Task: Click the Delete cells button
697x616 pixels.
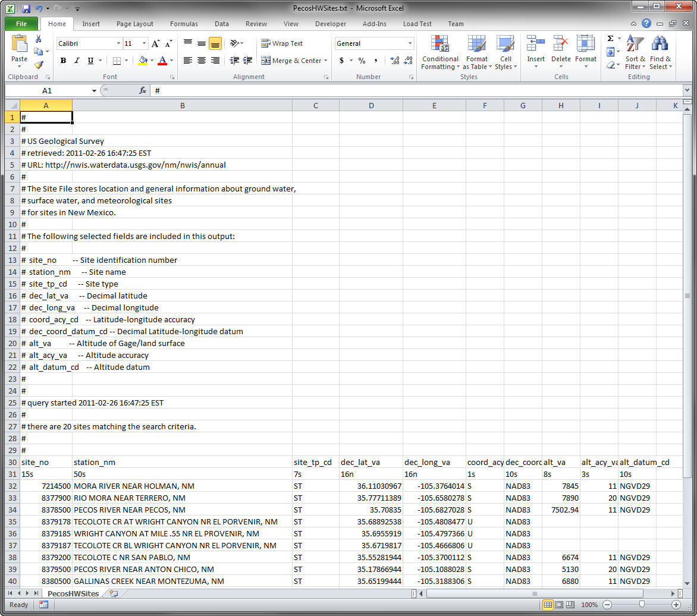Action: click(561, 52)
